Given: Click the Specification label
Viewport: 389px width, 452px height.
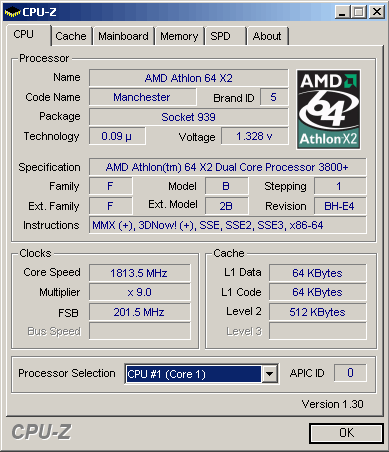Looking at the screenshot, I should tap(49, 167).
